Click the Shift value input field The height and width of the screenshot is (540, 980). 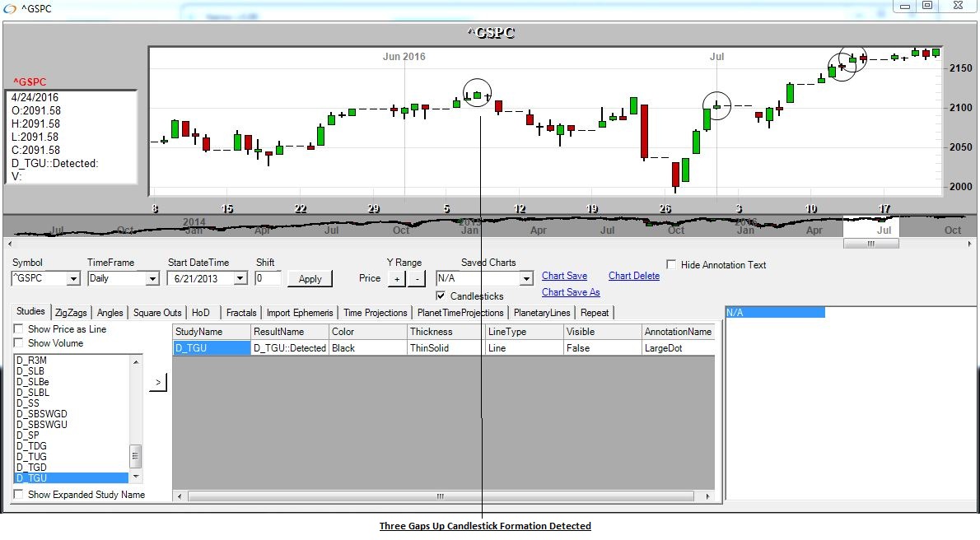click(268, 279)
